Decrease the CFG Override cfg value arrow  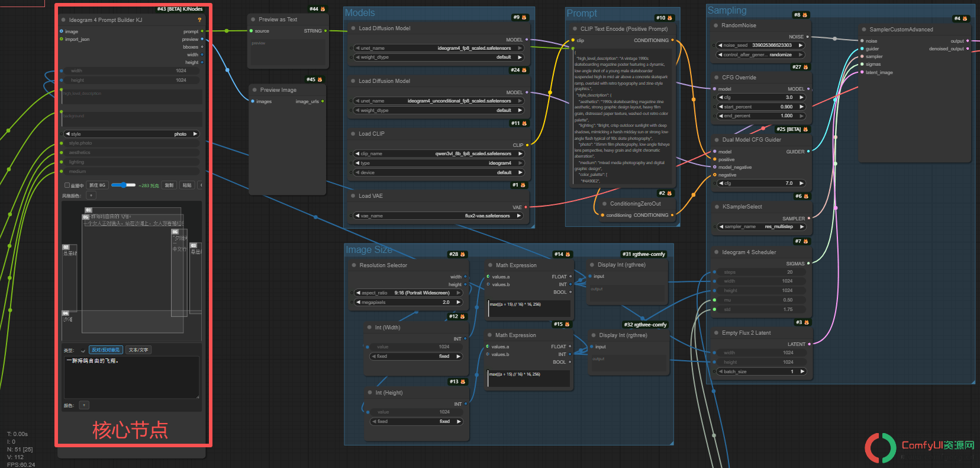[720, 97]
